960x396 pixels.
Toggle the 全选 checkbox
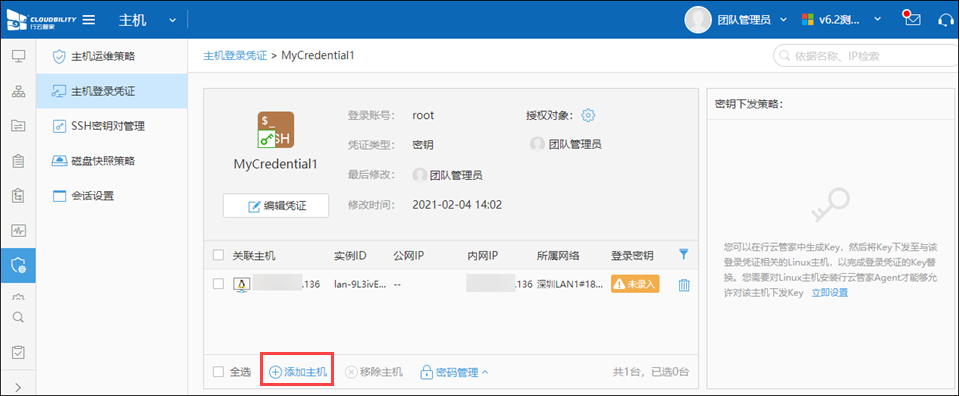tap(219, 372)
